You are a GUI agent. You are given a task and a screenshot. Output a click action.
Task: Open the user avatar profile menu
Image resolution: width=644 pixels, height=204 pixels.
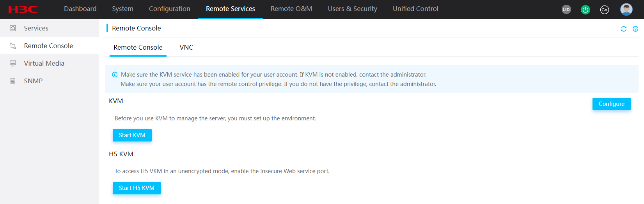[626, 9]
